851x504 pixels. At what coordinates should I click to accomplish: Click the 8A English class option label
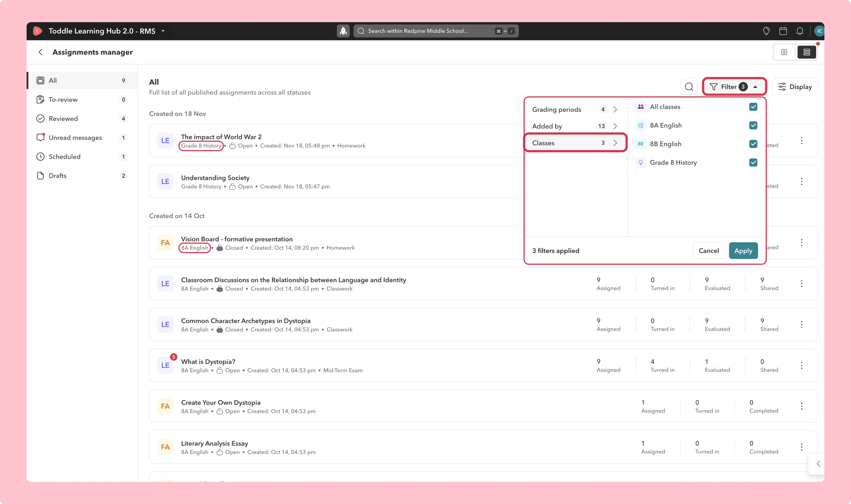tap(666, 125)
